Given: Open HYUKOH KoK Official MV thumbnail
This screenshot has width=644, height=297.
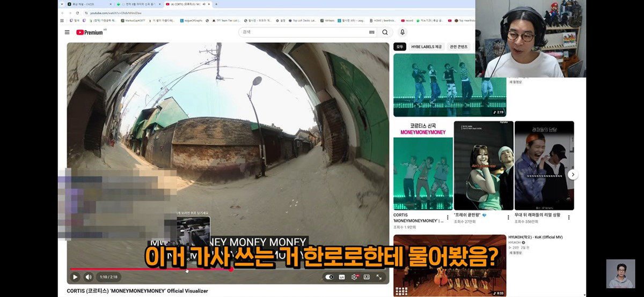Looking at the screenshot, I should point(450,265).
